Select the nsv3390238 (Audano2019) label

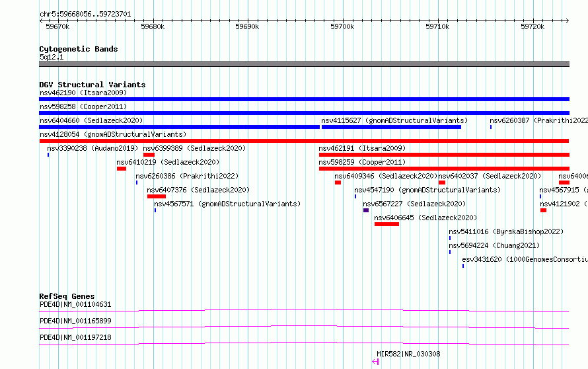(92, 148)
